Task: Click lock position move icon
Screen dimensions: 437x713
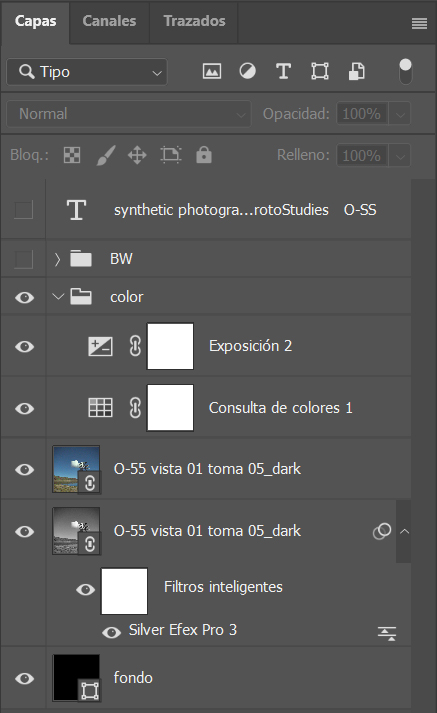Action: click(x=137, y=155)
